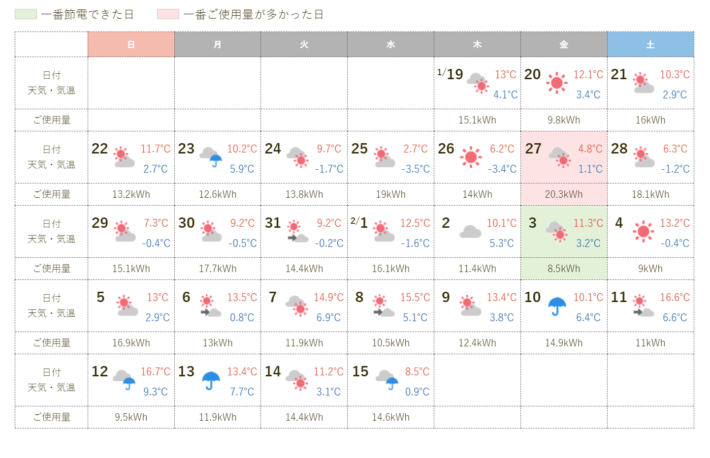Click weather icon on January 31
Viewport: 710px width, 458px height.
tap(297, 232)
